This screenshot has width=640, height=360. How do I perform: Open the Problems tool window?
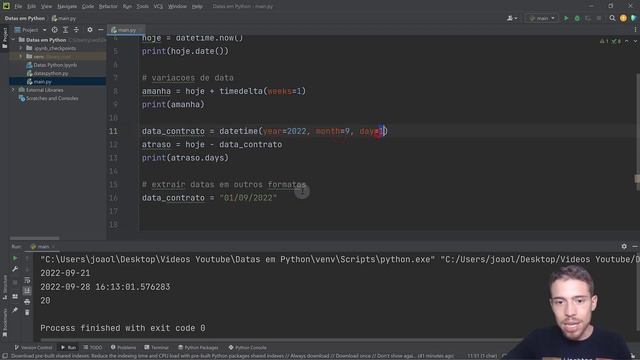click(123, 348)
